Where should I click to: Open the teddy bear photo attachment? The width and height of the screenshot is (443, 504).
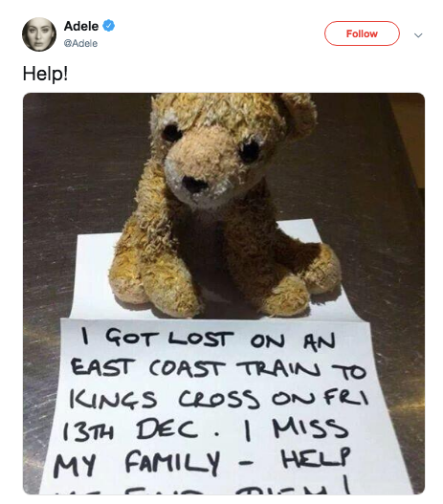[x=224, y=294]
